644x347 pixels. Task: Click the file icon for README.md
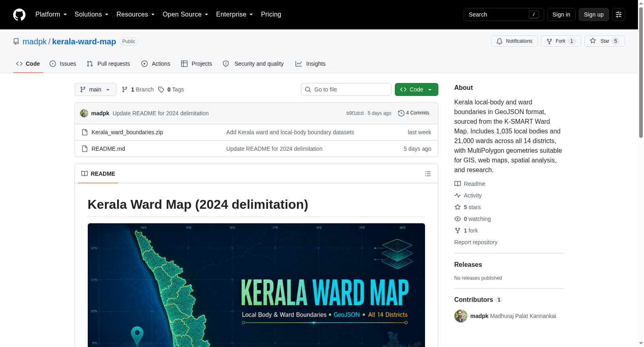pyautogui.click(x=85, y=149)
